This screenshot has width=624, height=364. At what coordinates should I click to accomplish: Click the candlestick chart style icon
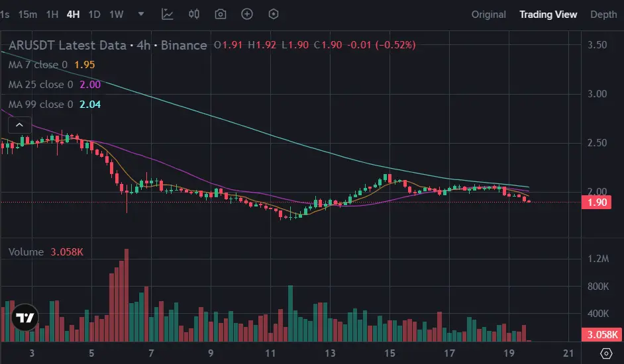point(194,14)
